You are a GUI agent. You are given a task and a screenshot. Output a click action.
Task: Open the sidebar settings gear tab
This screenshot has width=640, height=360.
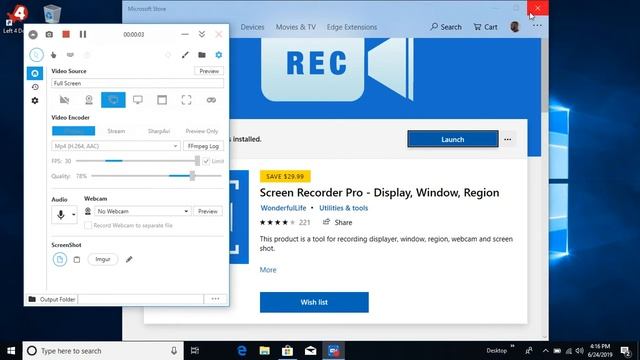point(35,100)
